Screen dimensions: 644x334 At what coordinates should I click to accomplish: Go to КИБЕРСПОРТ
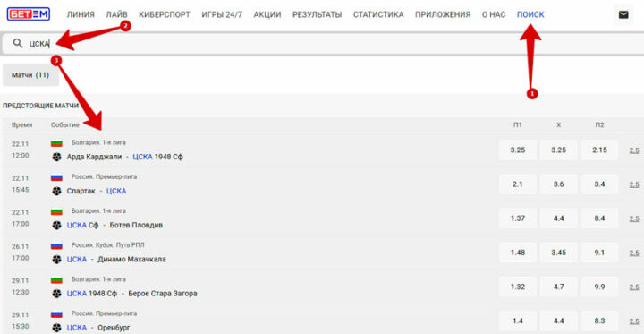[x=165, y=15]
